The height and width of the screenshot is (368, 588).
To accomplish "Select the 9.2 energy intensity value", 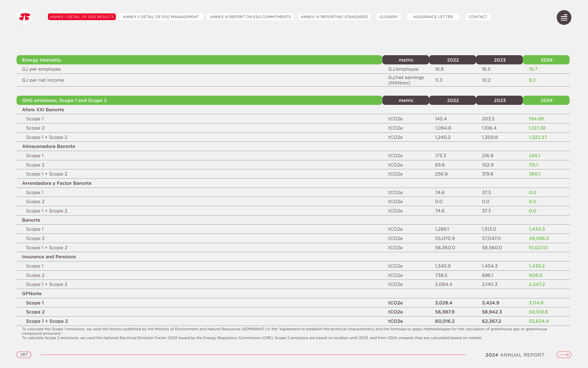I will point(532,80).
